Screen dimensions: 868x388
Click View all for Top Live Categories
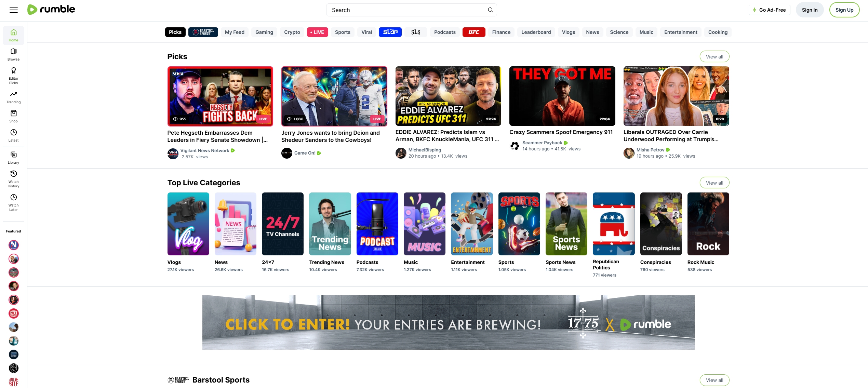[714, 183]
